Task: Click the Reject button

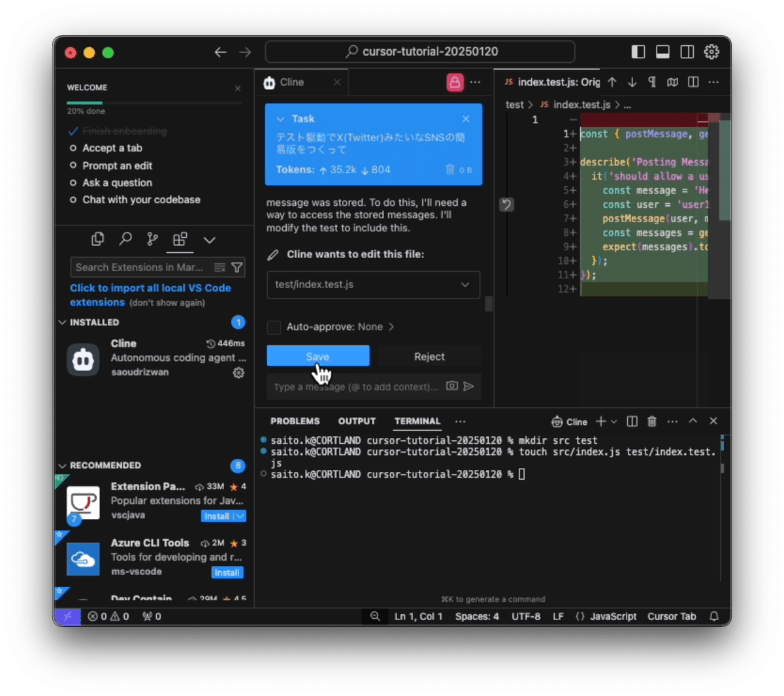Action: coord(429,356)
